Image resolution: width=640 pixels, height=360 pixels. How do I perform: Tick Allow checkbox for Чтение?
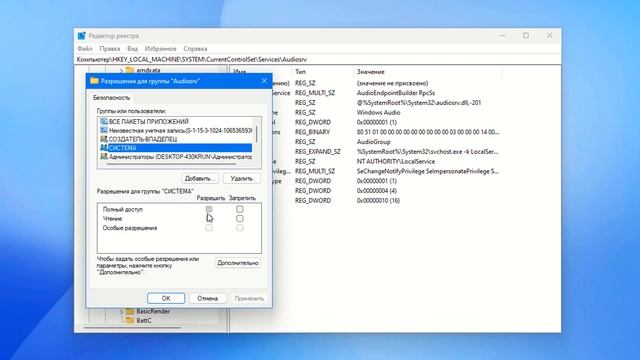(209, 218)
